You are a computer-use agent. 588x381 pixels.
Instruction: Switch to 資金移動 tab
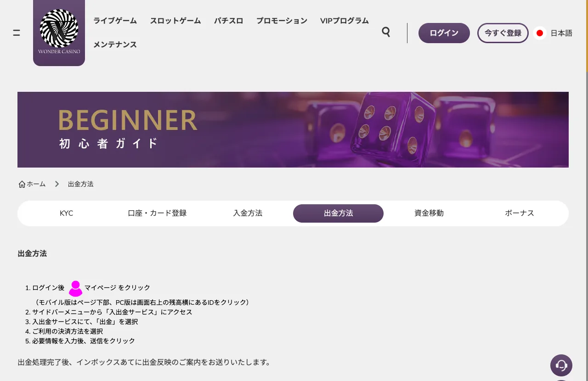coord(429,213)
